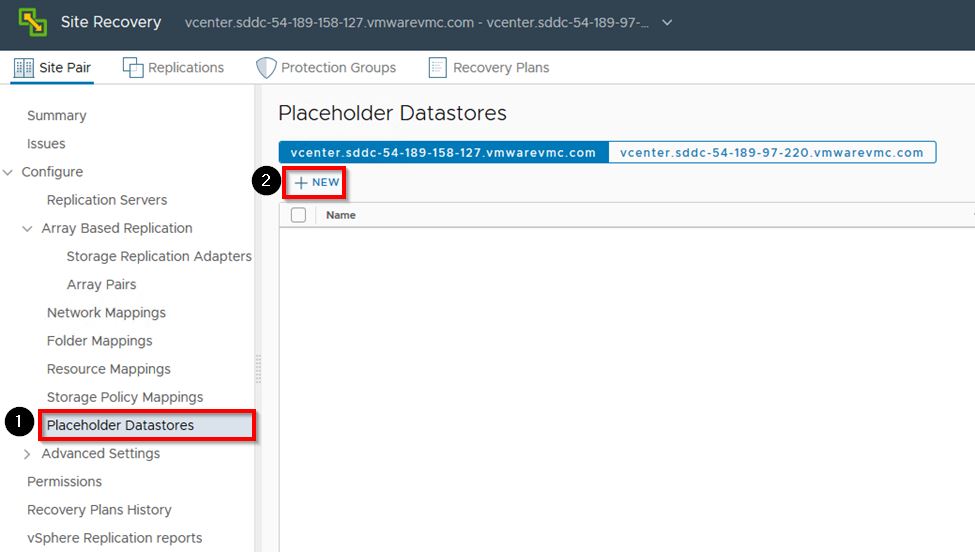This screenshot has height=552, width=975.
Task: Click the sidebar splitter drag handle
Action: pos(258,369)
